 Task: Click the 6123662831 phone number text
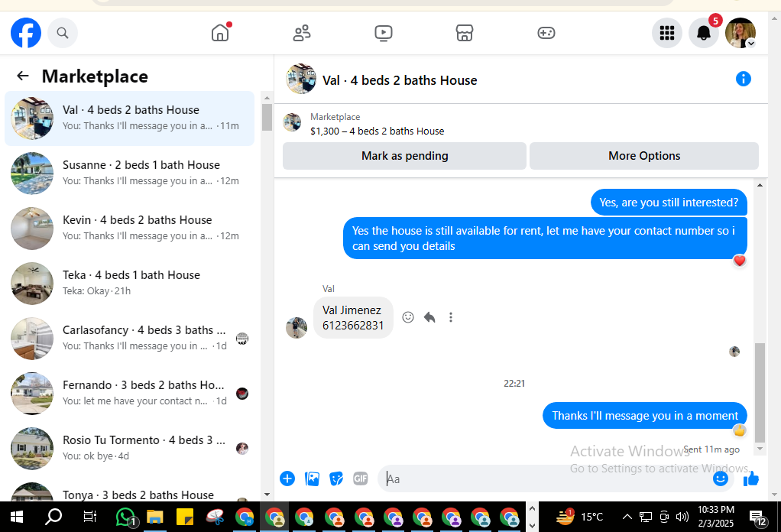(353, 326)
